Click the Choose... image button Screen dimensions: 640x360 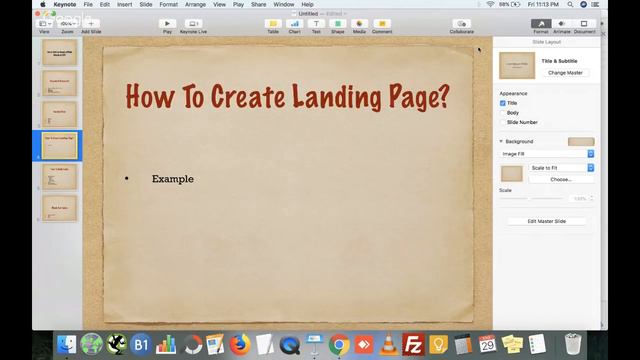pos(561,180)
